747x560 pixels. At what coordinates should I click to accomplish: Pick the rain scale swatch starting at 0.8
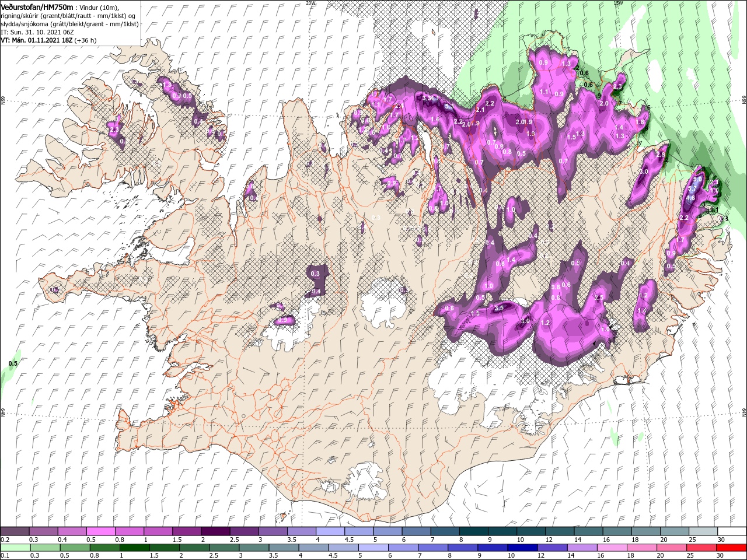point(105,548)
